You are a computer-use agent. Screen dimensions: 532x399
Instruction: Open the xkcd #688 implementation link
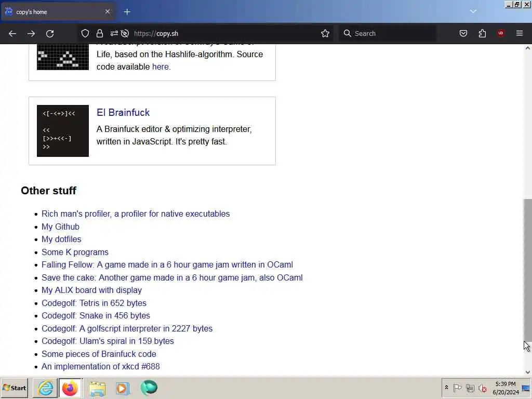[100, 366]
